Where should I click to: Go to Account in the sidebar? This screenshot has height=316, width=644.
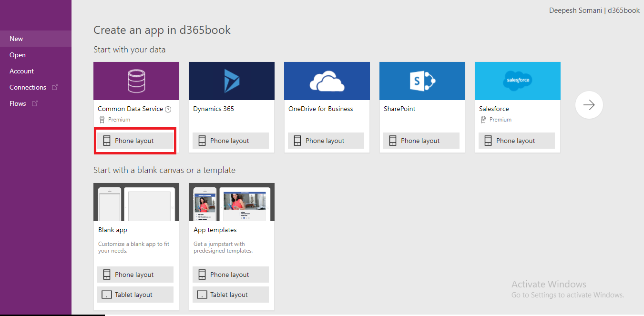(36, 71)
